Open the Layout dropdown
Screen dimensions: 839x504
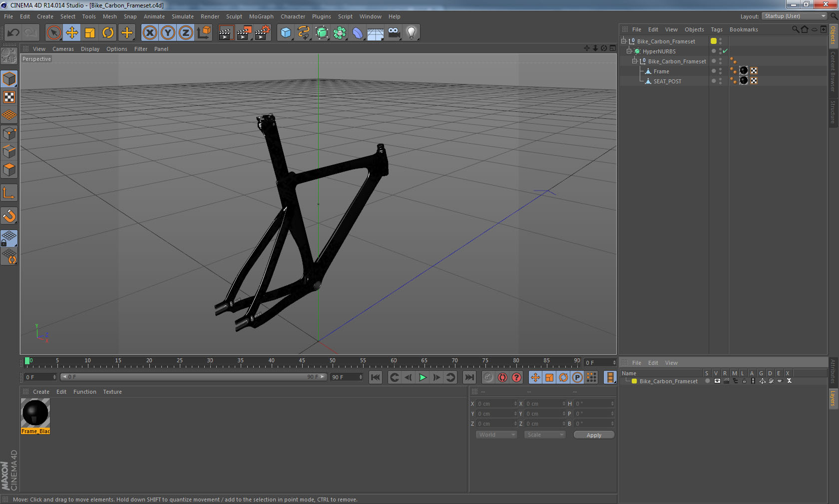(795, 16)
